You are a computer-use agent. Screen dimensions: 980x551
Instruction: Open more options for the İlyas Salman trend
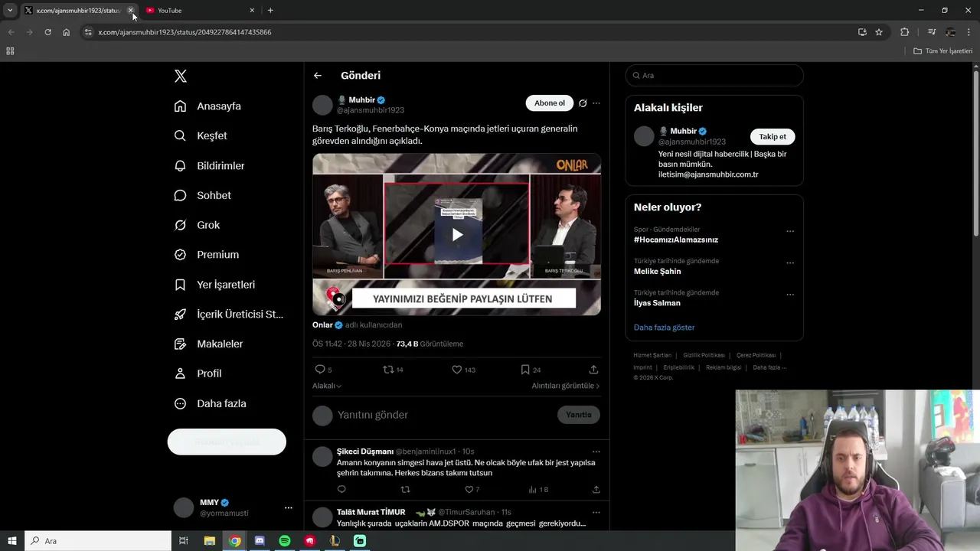click(790, 295)
